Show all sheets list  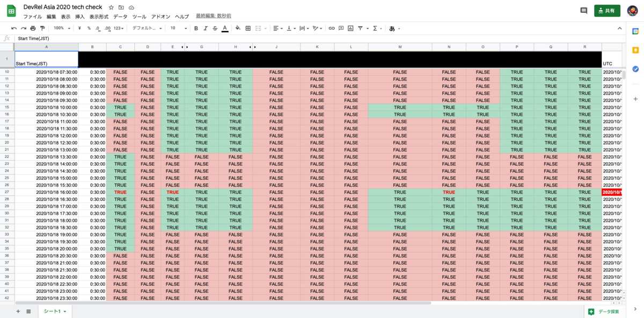coord(28,311)
